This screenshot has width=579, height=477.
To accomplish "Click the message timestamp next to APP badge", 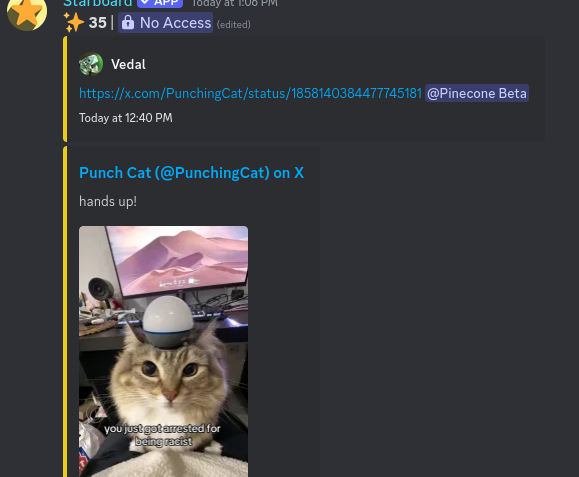I will click(234, 4).
